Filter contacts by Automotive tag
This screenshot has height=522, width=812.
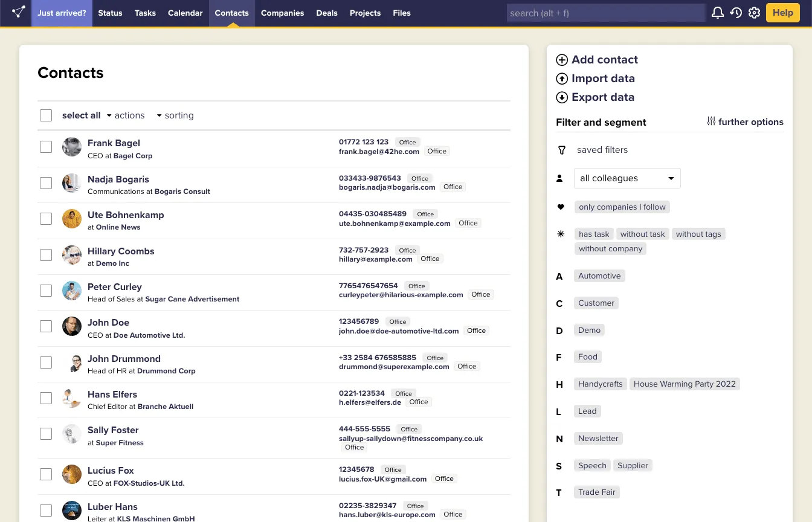click(x=599, y=276)
